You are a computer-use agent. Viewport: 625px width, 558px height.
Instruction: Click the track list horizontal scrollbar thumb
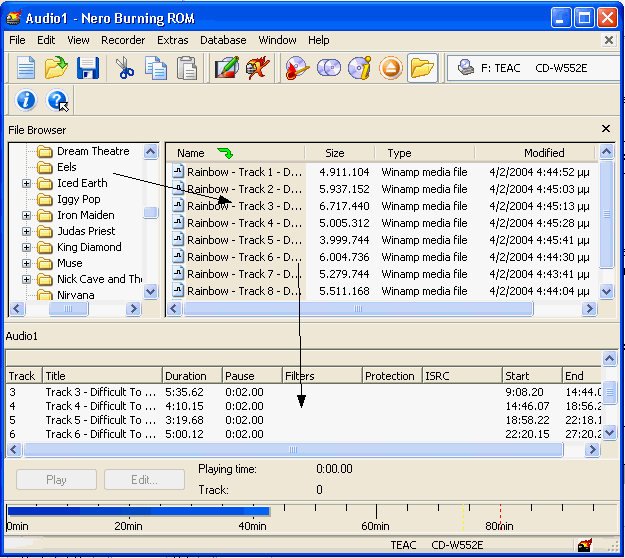pos(293,449)
